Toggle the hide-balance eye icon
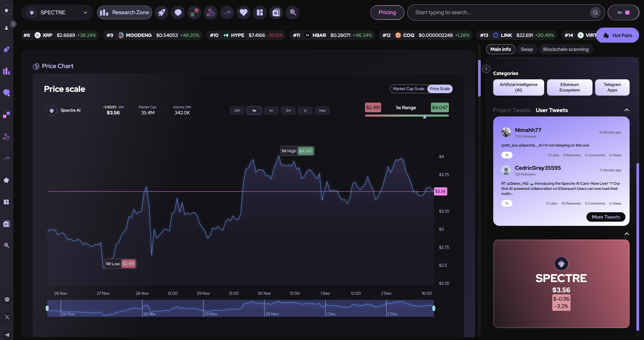 click(x=620, y=12)
